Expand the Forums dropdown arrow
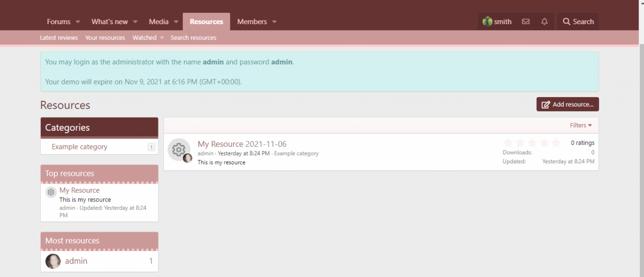Screen dimensions: 644x277 coord(78,22)
